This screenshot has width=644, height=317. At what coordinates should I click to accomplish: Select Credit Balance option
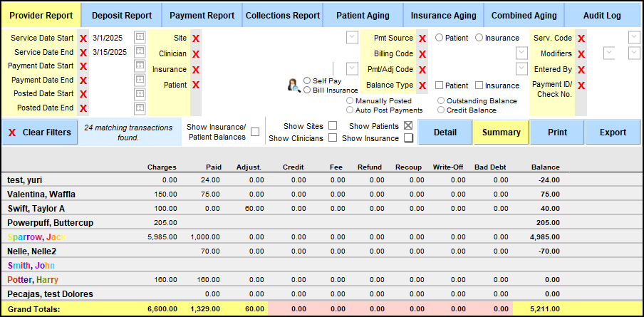[441, 110]
